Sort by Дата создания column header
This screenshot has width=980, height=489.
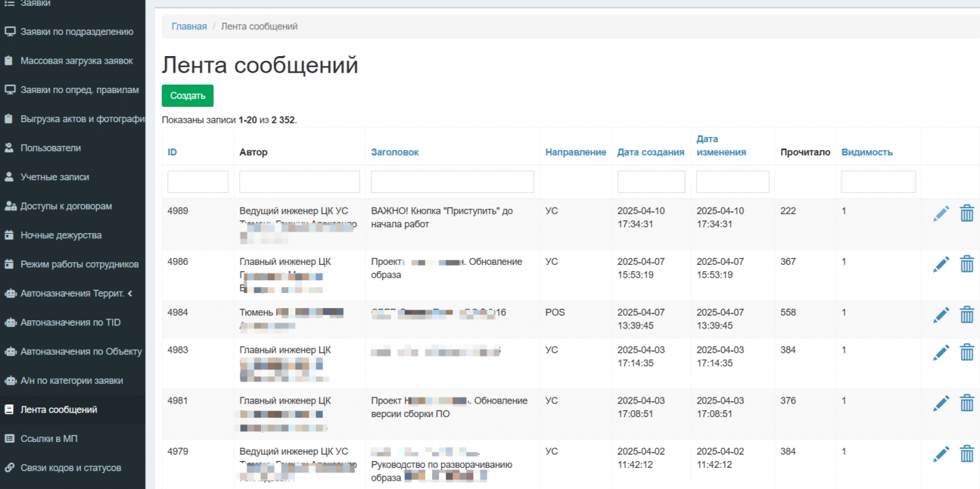[x=650, y=152]
